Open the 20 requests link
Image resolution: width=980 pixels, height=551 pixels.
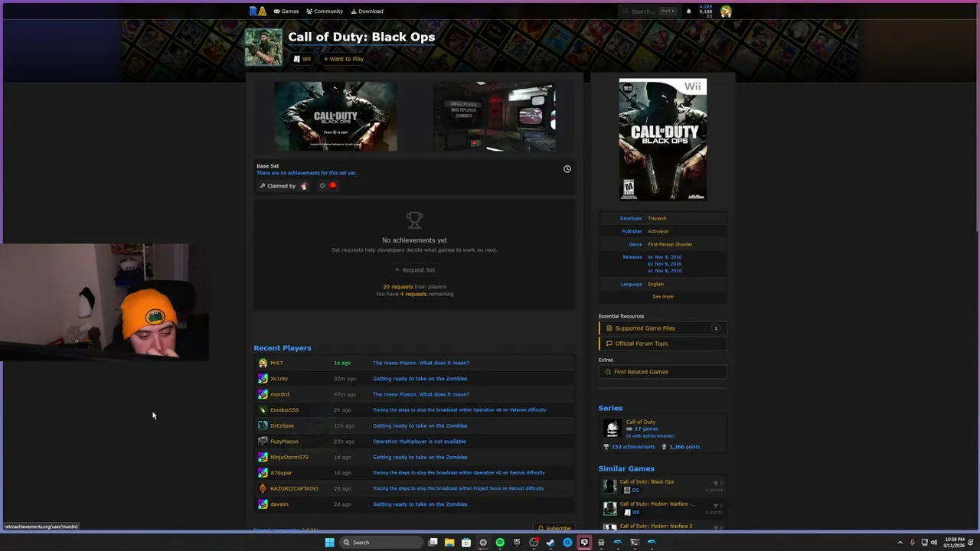coord(397,287)
